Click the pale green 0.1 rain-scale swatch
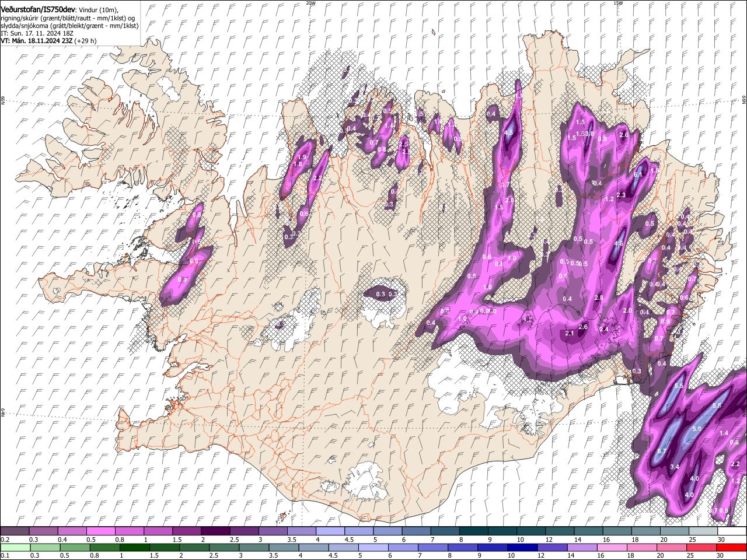The height and width of the screenshot is (560, 747). coord(15,547)
